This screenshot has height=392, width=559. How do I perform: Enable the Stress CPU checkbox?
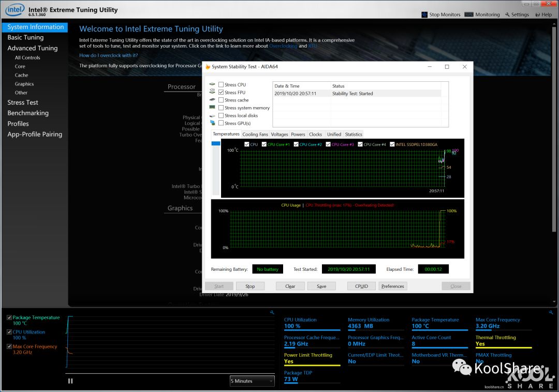click(221, 84)
